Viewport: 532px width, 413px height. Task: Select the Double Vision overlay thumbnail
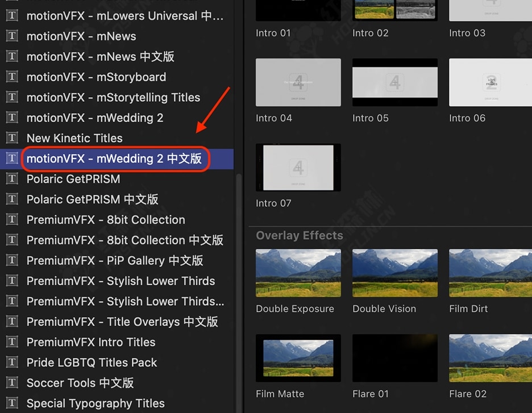(x=395, y=273)
